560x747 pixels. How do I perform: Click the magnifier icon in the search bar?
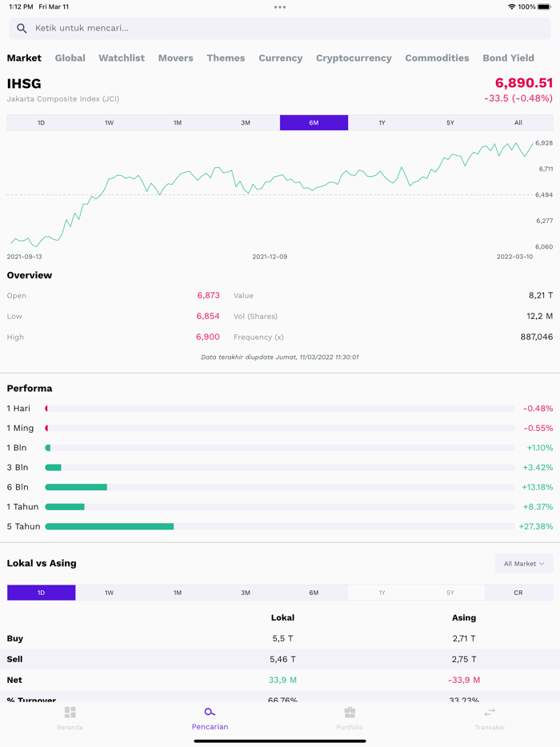pyautogui.click(x=21, y=28)
